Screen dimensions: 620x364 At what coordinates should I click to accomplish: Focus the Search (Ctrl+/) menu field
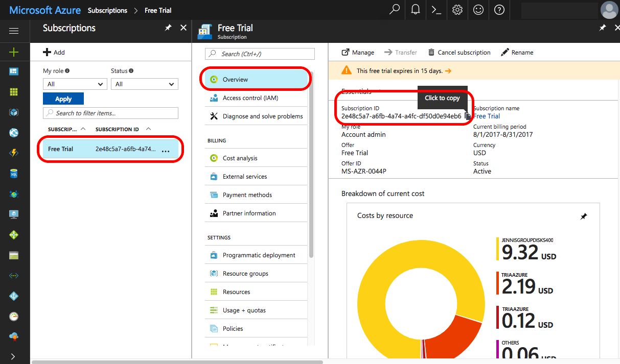(260, 54)
